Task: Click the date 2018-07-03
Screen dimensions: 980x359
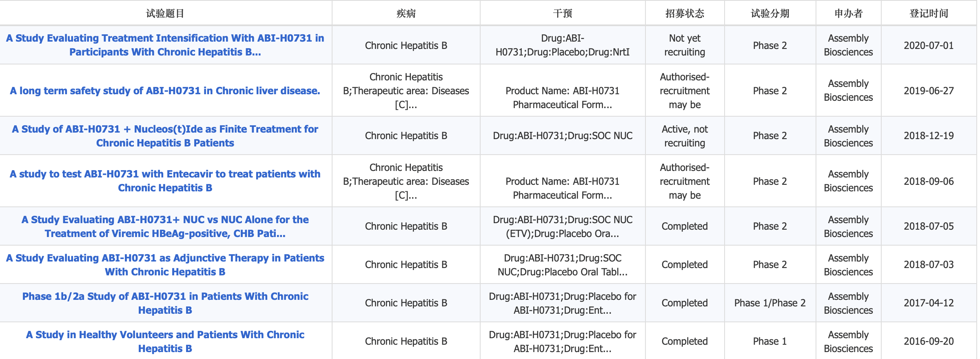Action: click(929, 265)
